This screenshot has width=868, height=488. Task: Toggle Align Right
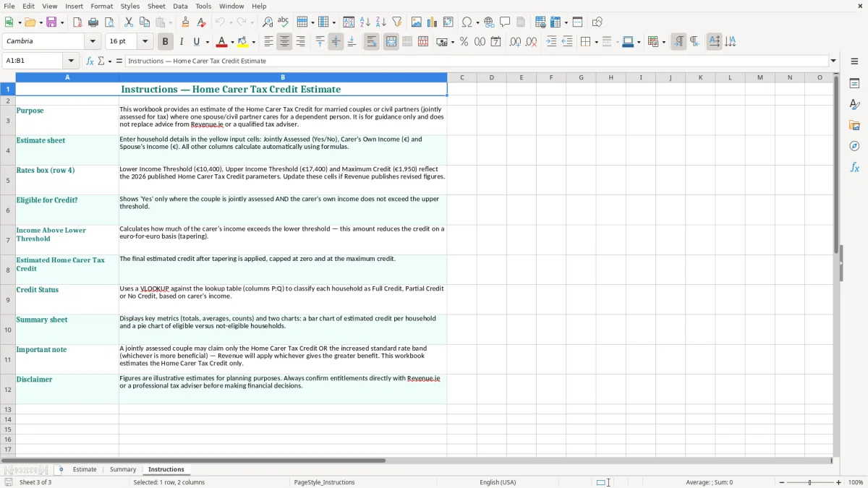(300, 42)
